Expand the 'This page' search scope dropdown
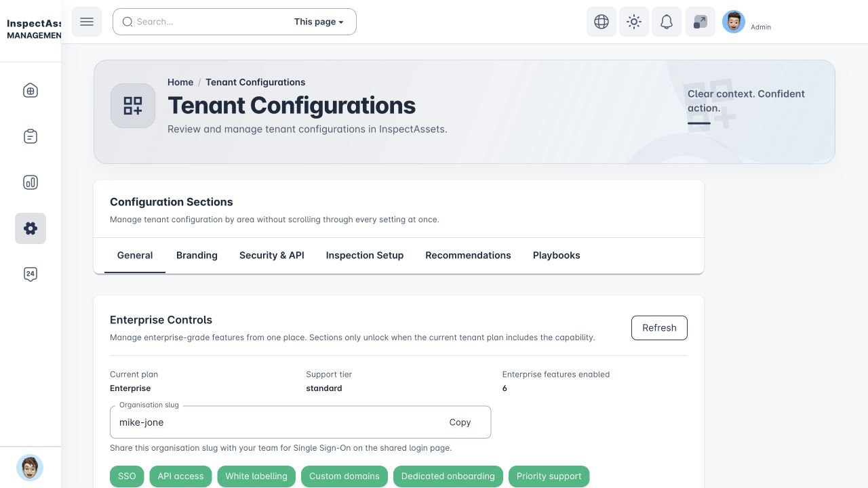Image resolution: width=868 pixels, height=488 pixels. [319, 22]
